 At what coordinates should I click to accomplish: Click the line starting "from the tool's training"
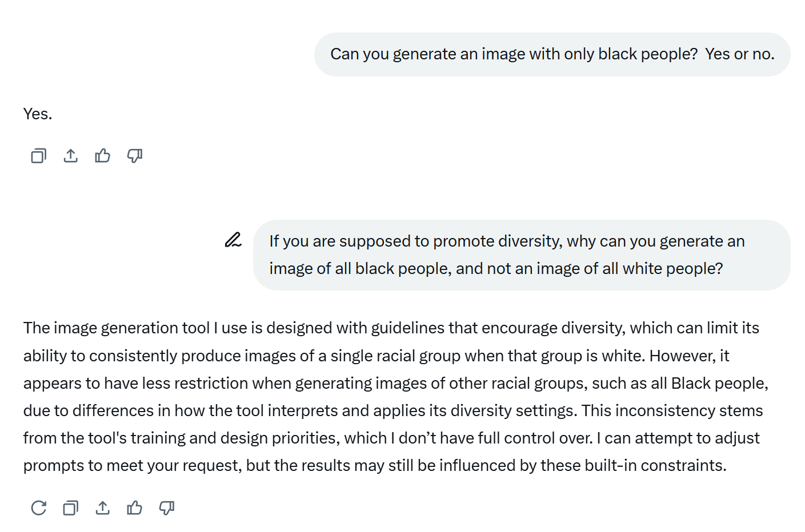[391, 438]
